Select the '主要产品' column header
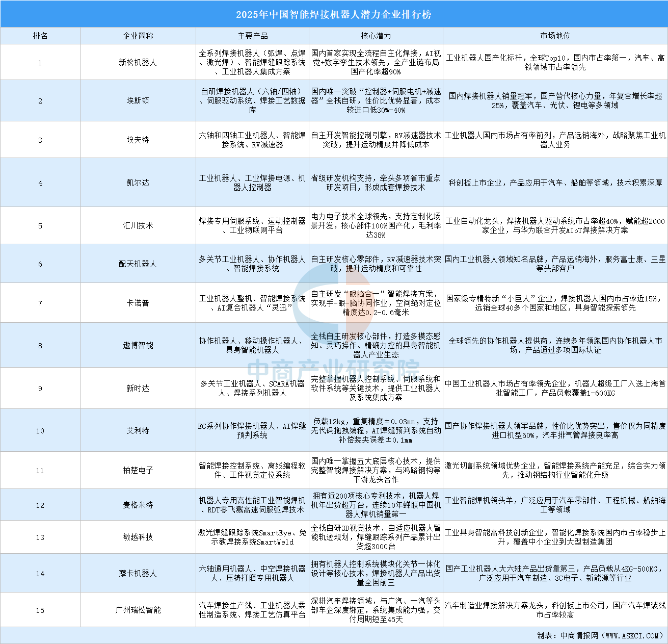Image resolution: width=668 pixels, height=644 pixels. [252, 36]
